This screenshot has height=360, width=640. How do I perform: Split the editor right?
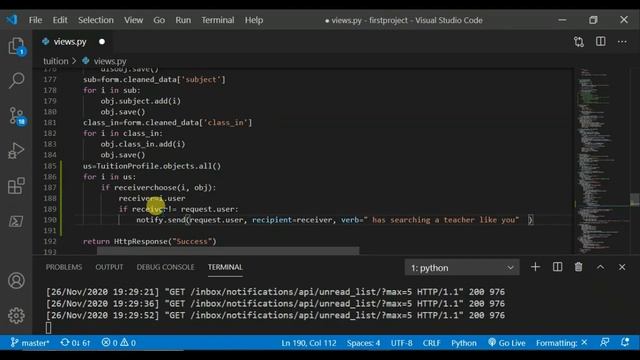point(600,42)
